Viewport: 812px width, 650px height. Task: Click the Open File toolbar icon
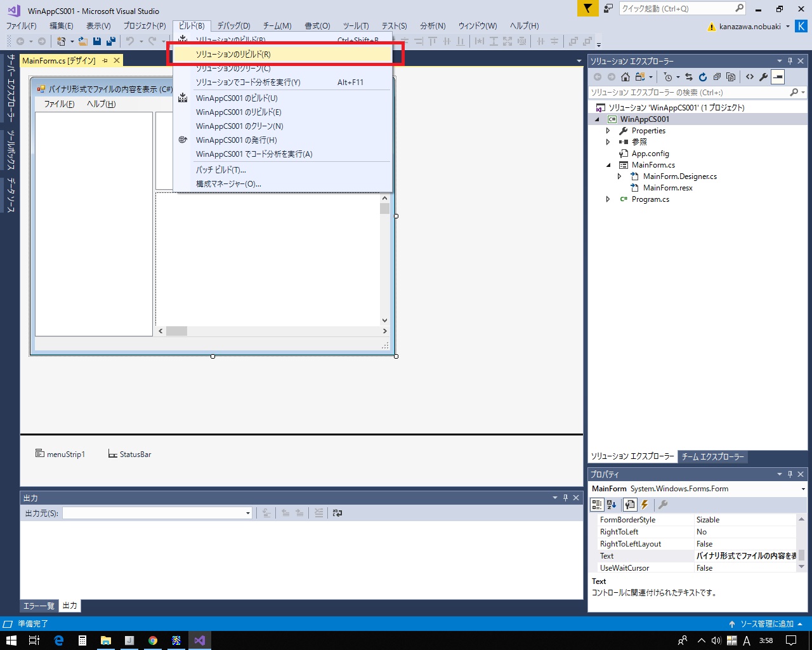[83, 41]
